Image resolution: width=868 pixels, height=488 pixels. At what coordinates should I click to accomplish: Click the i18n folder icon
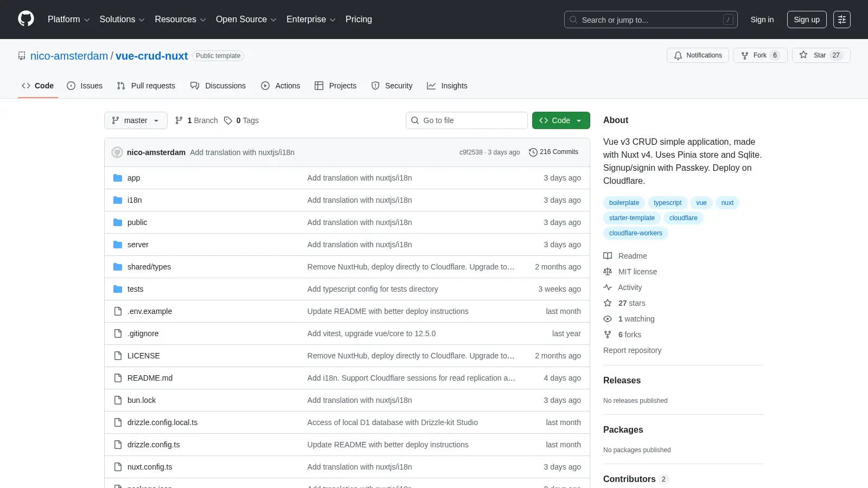[118, 200]
